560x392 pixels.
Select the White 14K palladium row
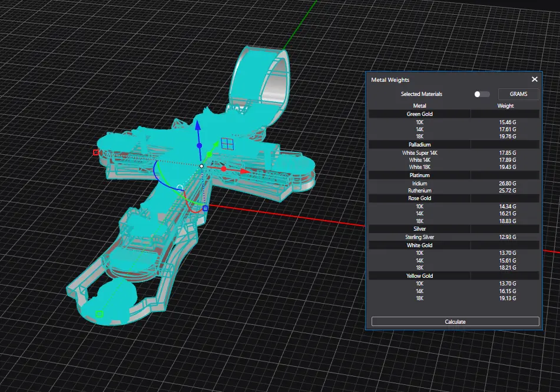pyautogui.click(x=454, y=160)
